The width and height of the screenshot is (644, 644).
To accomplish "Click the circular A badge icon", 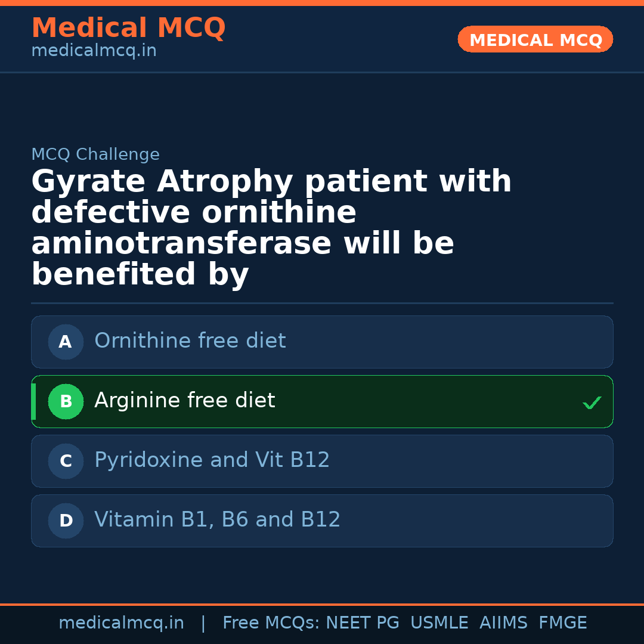I will click(66, 342).
